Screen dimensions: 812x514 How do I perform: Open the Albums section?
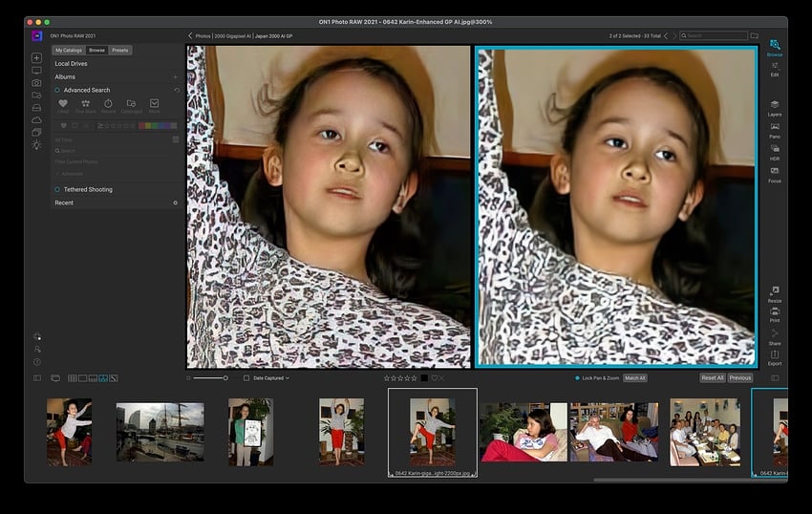click(65, 76)
